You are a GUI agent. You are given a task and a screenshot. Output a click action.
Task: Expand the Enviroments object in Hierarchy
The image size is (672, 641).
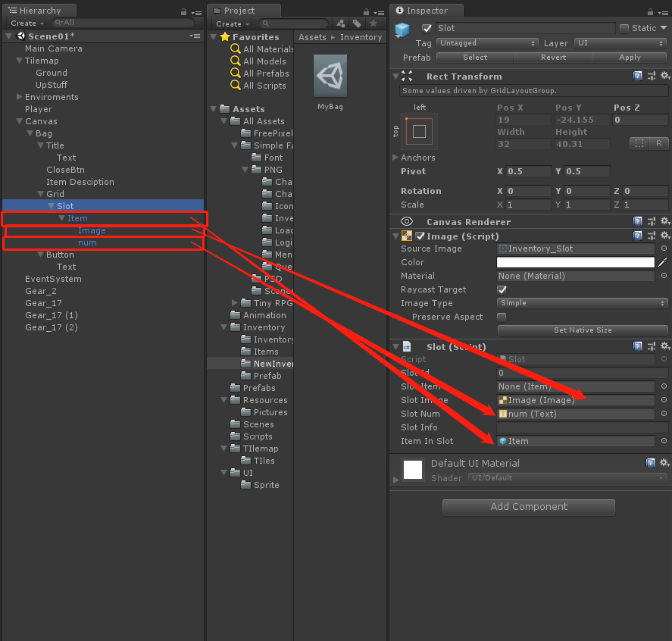pyautogui.click(x=19, y=97)
